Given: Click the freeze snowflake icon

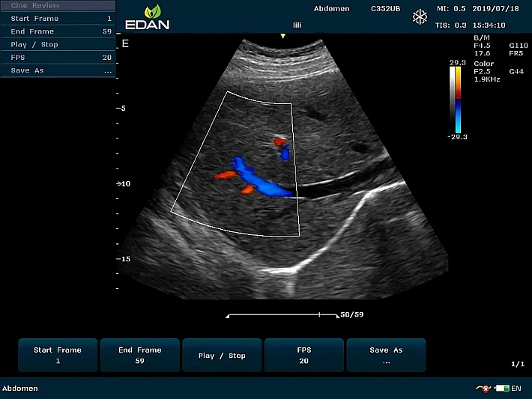Looking at the screenshot, I should [x=420, y=17].
